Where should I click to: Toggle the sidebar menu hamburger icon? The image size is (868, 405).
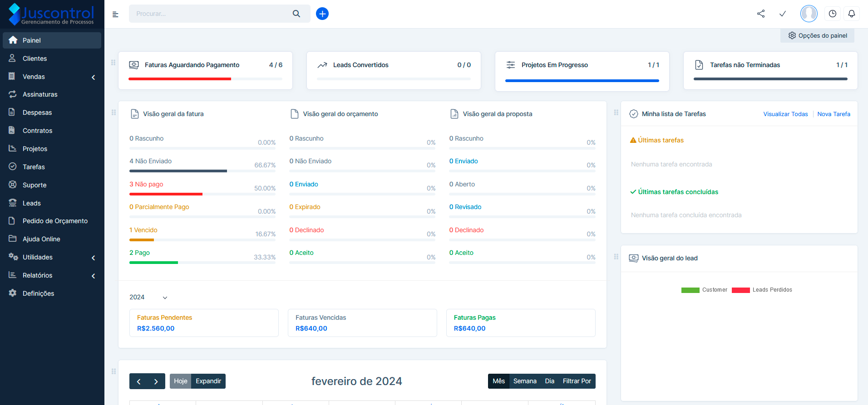coord(115,15)
